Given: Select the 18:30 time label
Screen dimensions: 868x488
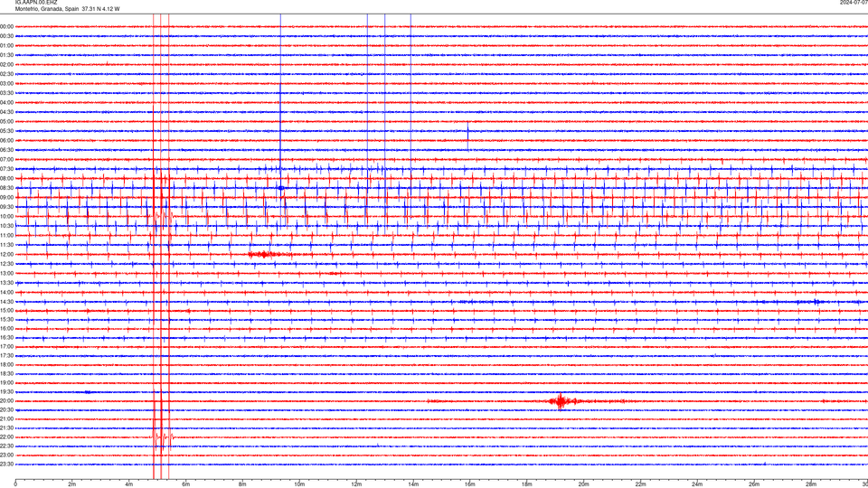Looking at the screenshot, I should (x=6, y=373).
